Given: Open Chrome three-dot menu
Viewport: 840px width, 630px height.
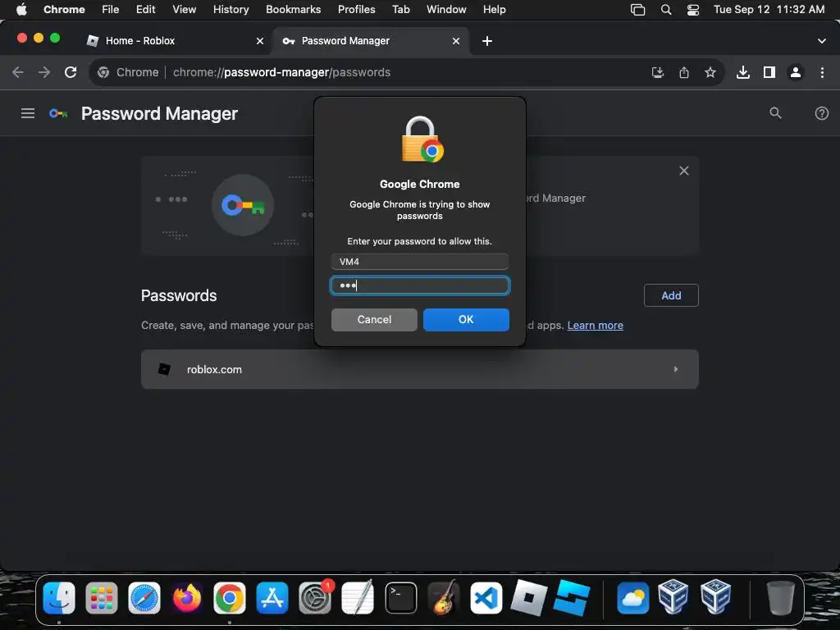Looking at the screenshot, I should 822,72.
